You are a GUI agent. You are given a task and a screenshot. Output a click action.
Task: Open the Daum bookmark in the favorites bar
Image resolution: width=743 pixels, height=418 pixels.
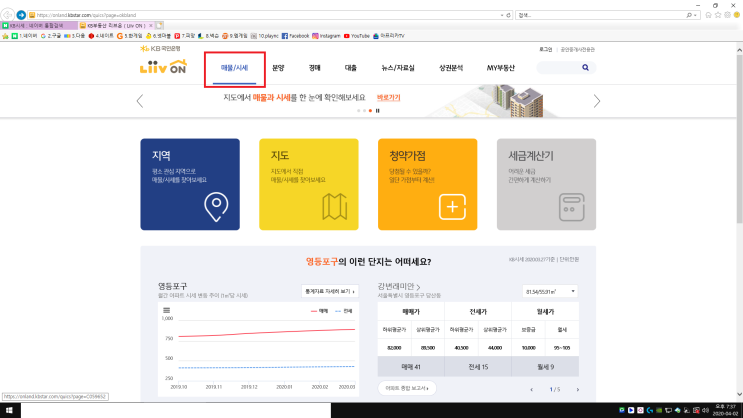click(x=74, y=36)
